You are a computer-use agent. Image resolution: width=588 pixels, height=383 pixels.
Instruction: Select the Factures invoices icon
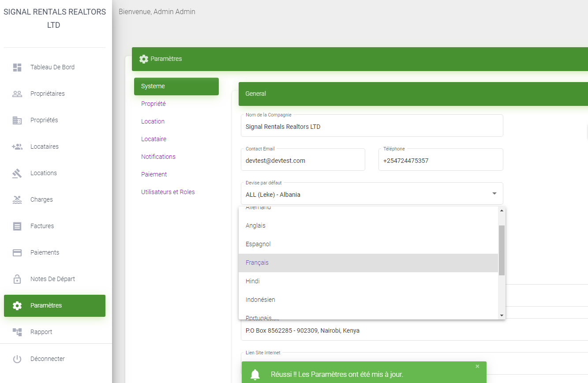[17, 226]
